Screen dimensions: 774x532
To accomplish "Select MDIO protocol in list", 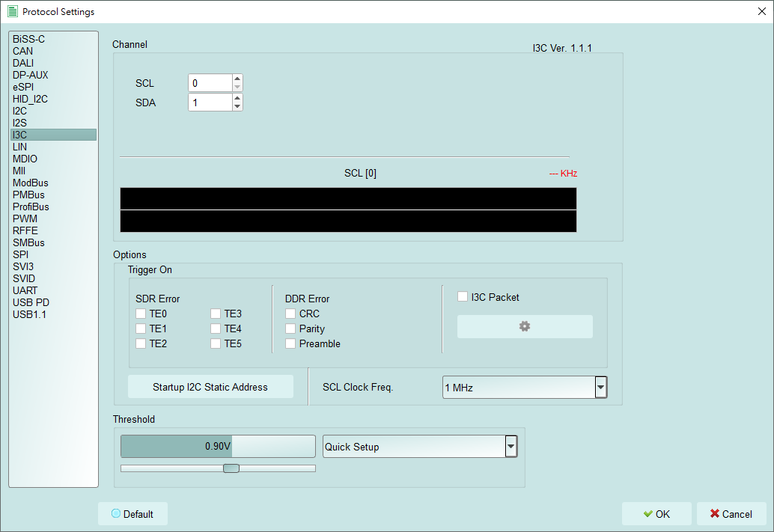I will 53,159.
